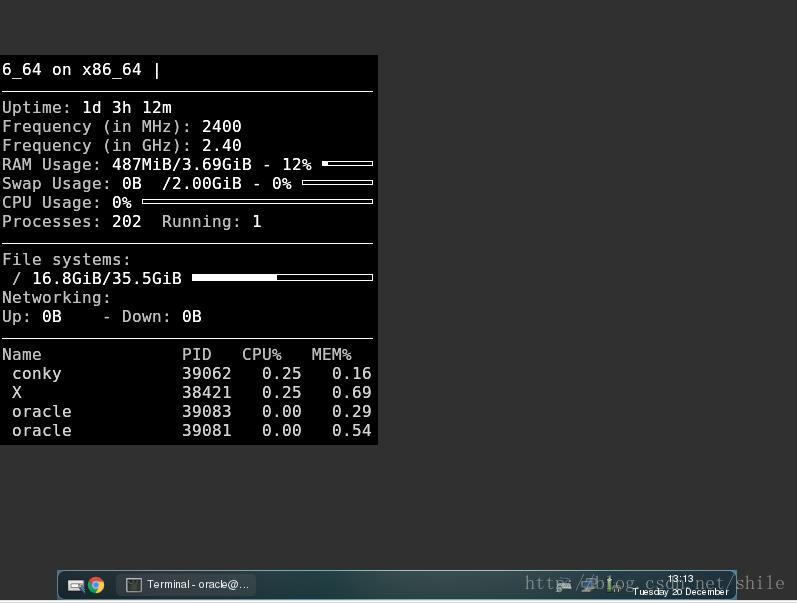Open the network monitors tray icon
Image resolution: width=797 pixels, height=603 pixels.
pyautogui.click(x=590, y=585)
